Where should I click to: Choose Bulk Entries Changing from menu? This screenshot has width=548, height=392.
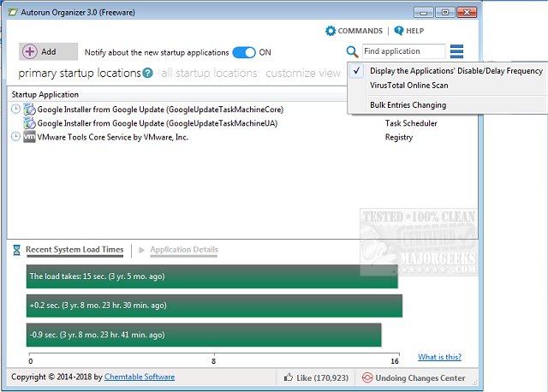pyautogui.click(x=408, y=105)
